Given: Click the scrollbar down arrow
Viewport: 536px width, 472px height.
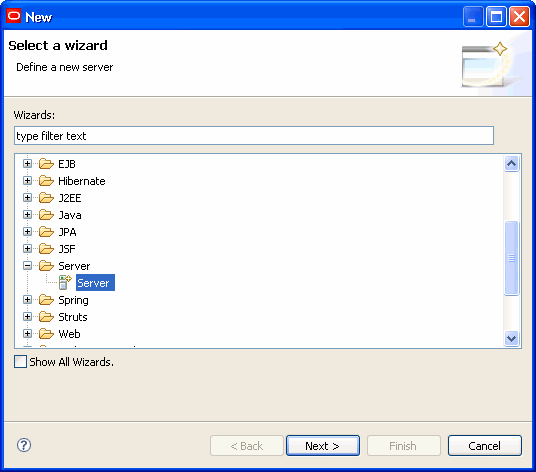Looking at the screenshot, I should pos(511,338).
